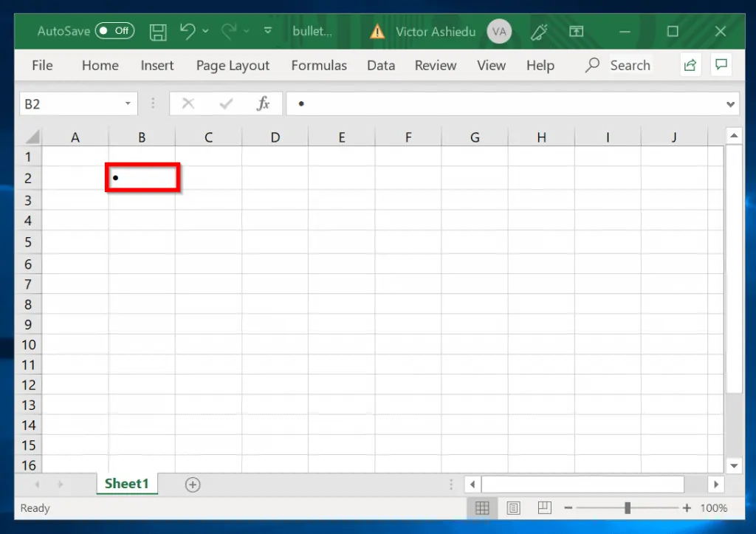Screen dimensions: 756x534
Task: Switch to the Insert tab
Action: [157, 65]
